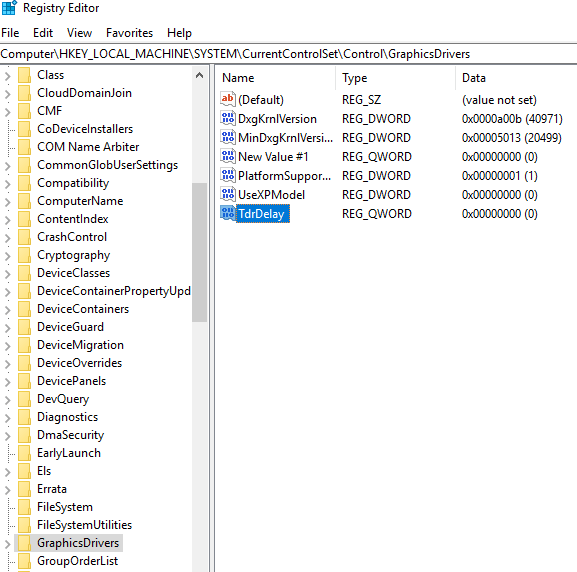Click the COM Name Arbiter folder icon

click(25, 147)
